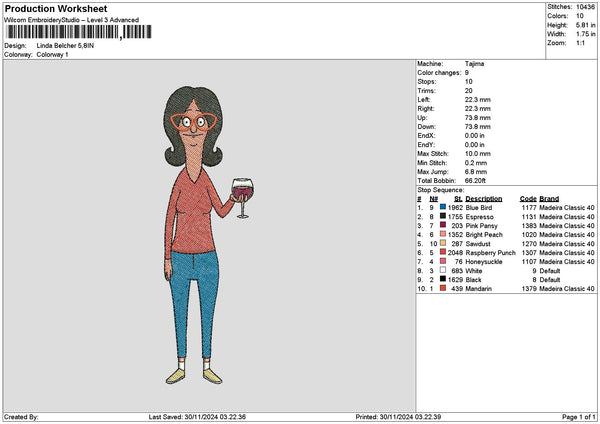
Task: Click thread code 1177
Action: (x=529, y=208)
